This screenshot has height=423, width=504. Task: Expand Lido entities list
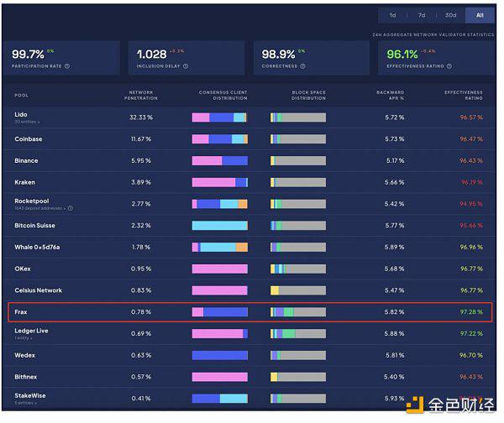point(27,122)
